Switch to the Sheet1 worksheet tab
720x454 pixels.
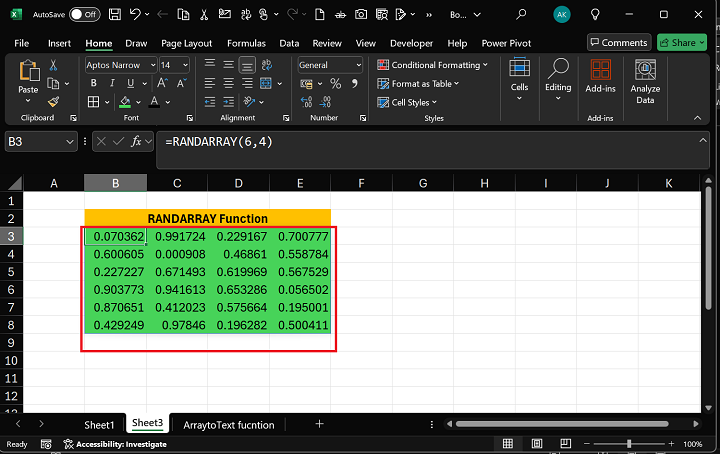98,424
